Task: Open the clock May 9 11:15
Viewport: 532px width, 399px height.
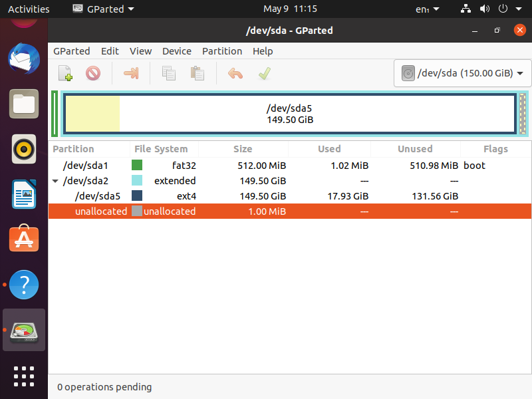Action: click(290, 9)
